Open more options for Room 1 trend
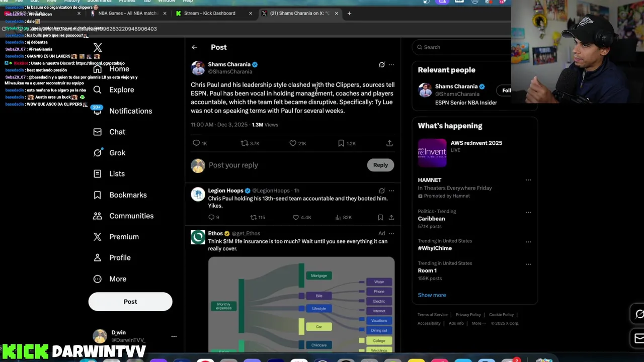 point(528,264)
